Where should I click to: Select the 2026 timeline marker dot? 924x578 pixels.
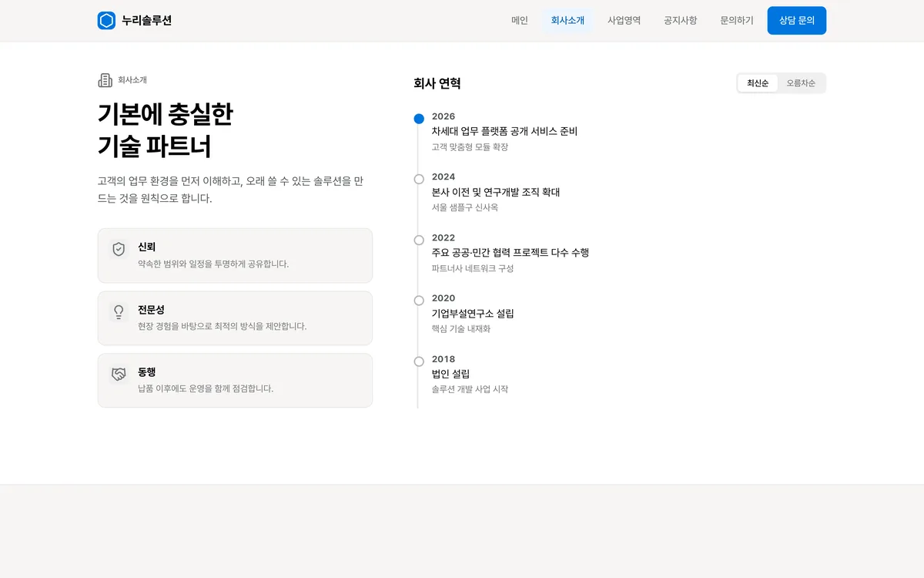tap(419, 119)
